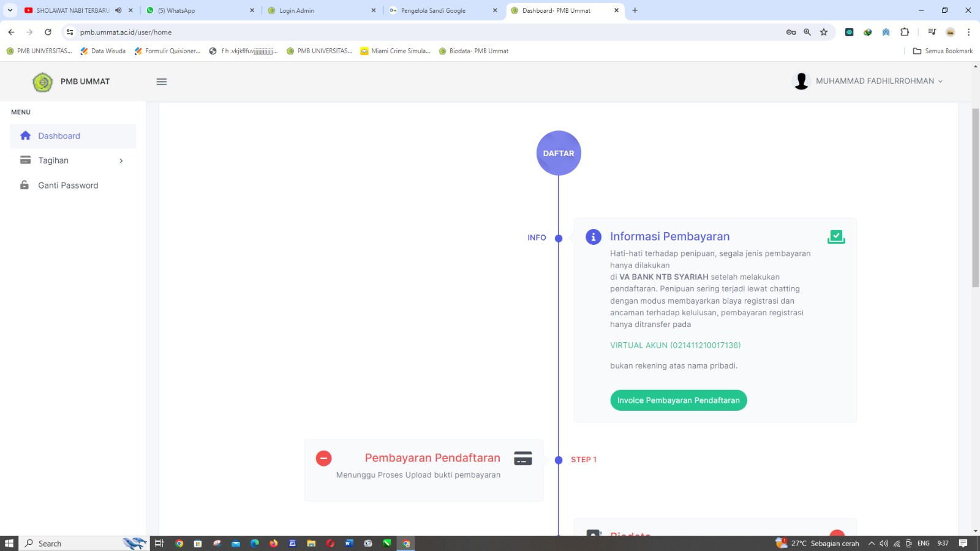Mute the SHOLAWAT NABI tab audio
Screen dimensions: 980x551
point(118,10)
